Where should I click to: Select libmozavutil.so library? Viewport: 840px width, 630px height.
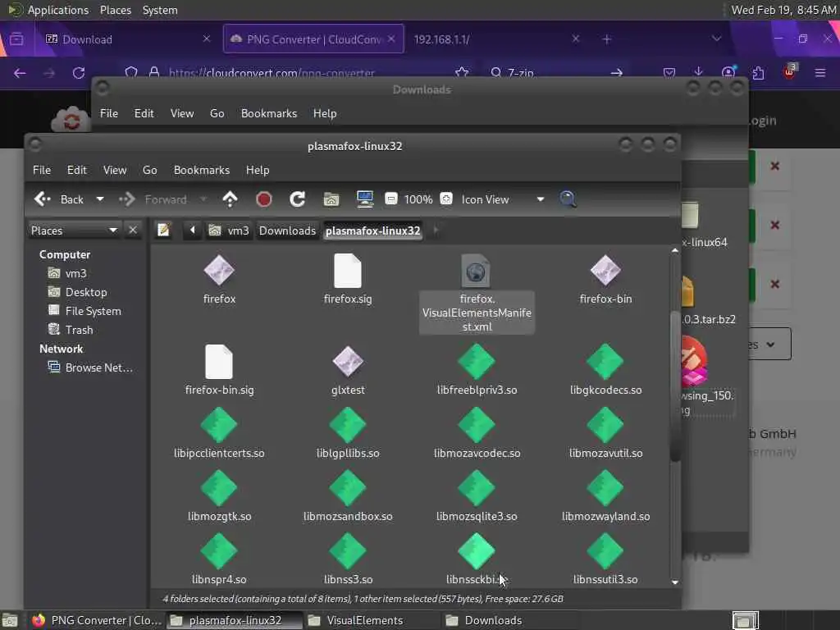(x=605, y=425)
